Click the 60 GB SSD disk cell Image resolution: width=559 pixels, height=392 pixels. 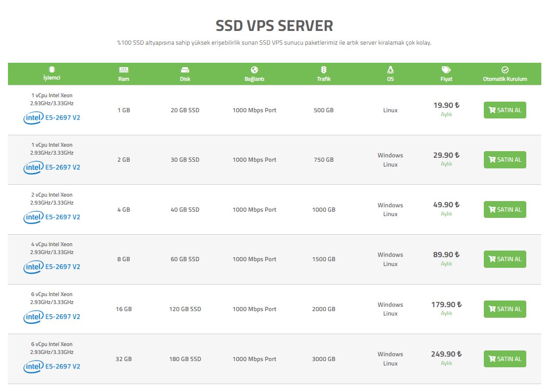tap(185, 259)
